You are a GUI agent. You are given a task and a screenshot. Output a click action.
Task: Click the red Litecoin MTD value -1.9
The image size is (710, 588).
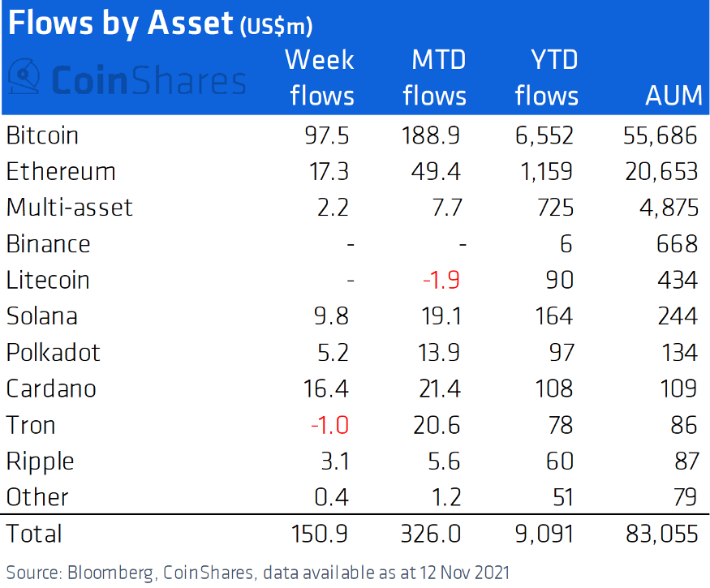(441, 280)
